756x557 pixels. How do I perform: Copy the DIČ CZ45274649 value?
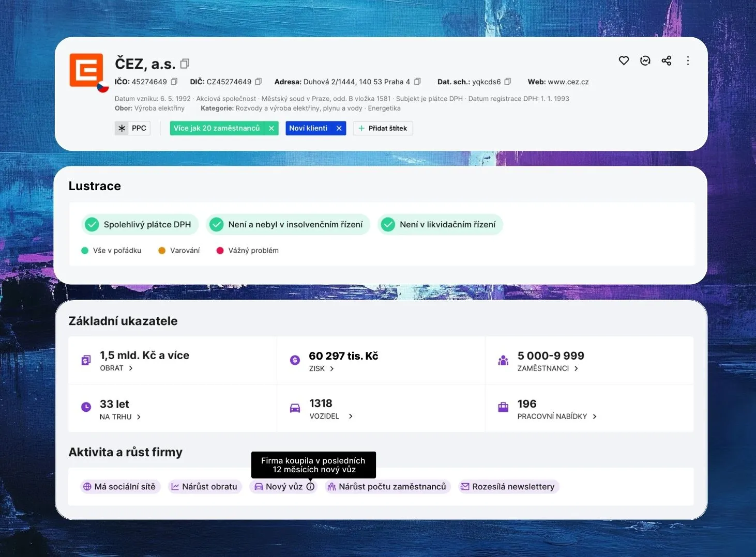point(259,82)
